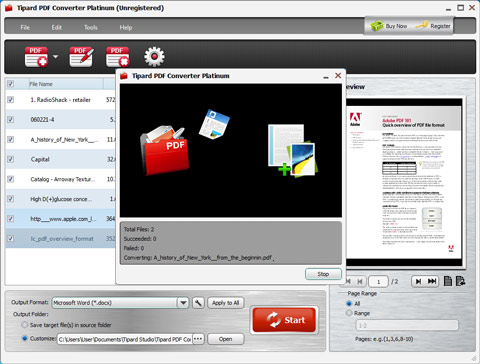Image resolution: width=480 pixels, height=364 pixels.
Task: Go to previous preview page icon
Action: [360, 282]
